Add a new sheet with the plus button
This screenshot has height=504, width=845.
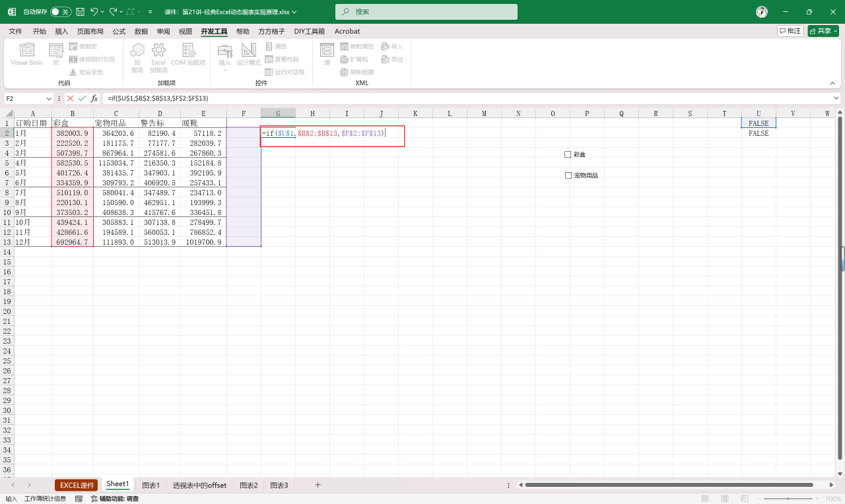coord(318,485)
